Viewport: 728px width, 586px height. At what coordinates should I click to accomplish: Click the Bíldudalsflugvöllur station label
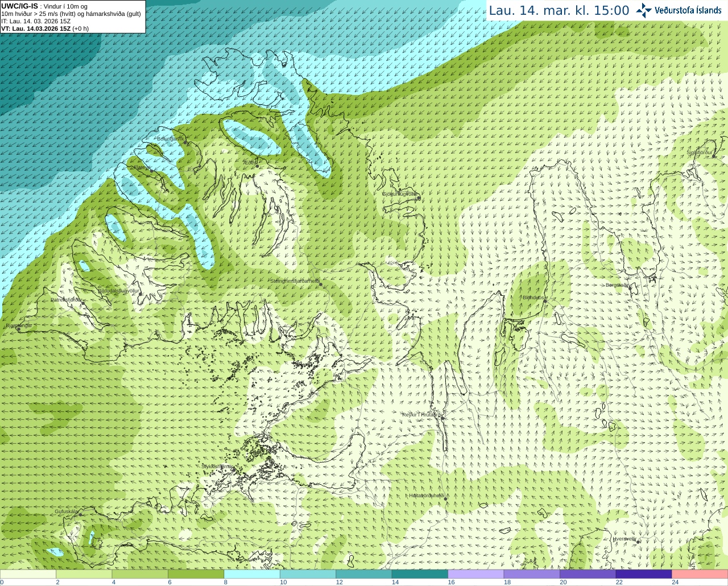118,291
